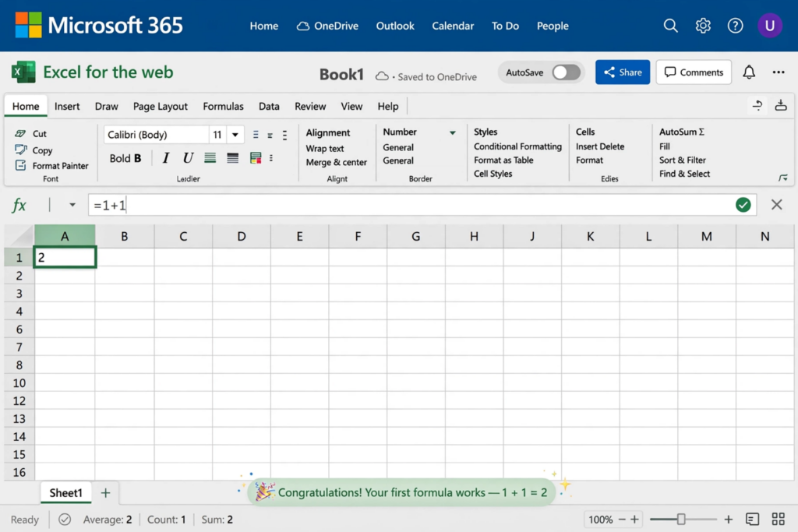Confirm formula with green checkmark

click(743, 204)
